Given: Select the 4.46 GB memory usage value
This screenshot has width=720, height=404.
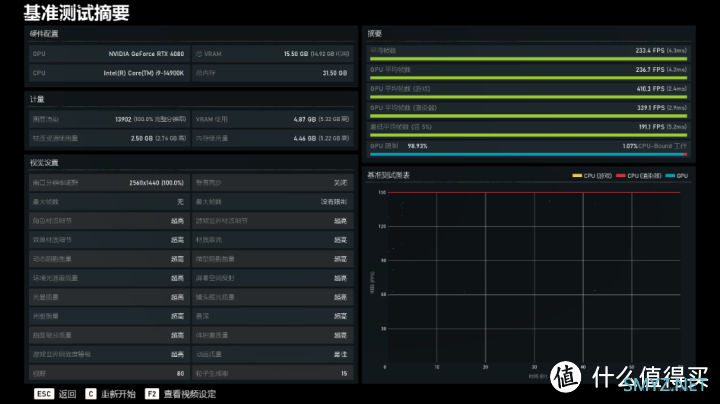Looking at the screenshot, I should [x=305, y=138].
